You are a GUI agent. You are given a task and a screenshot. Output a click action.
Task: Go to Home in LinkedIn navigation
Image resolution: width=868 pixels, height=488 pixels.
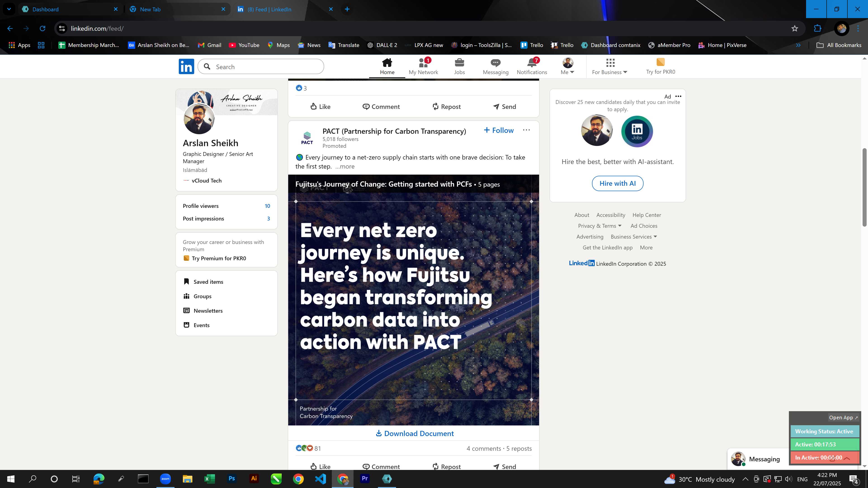pos(387,66)
